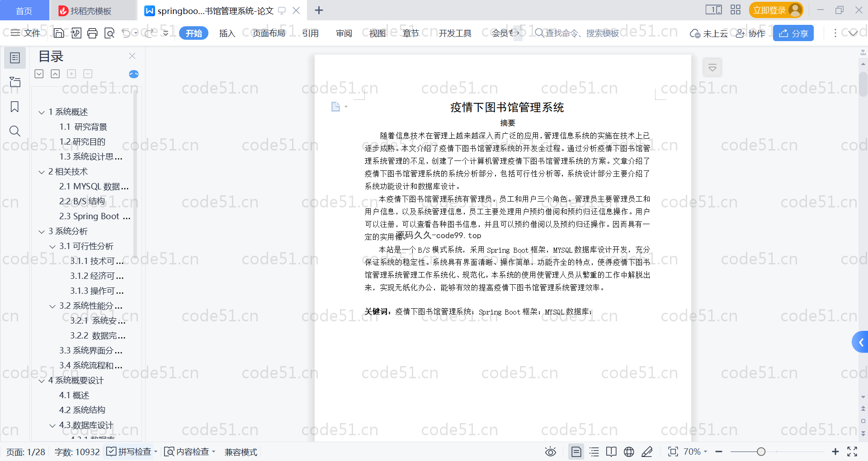The image size is (868, 461).
Task: Click the 未上云 cloud status button
Action: click(x=708, y=33)
